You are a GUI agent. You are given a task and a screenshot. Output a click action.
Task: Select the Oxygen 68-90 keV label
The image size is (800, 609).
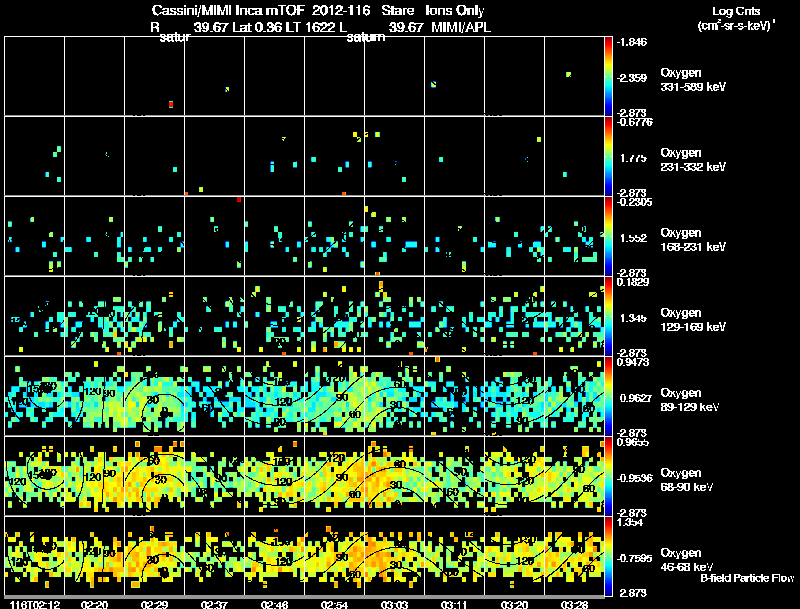(687, 480)
